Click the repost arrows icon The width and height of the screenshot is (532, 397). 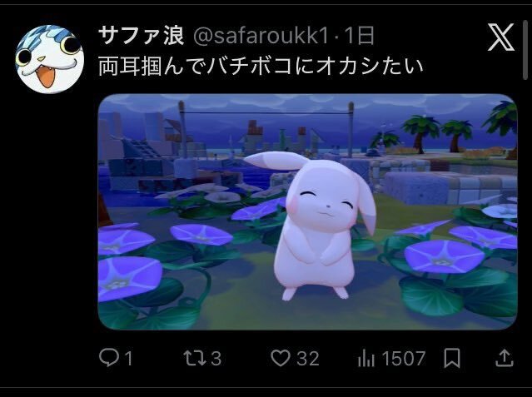(x=195, y=358)
